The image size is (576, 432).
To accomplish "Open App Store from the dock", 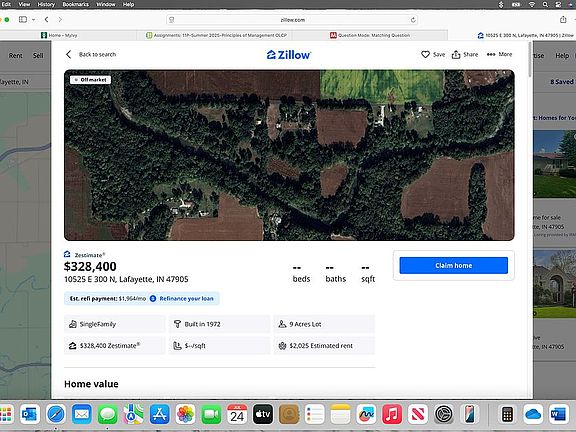I will [x=159, y=415].
